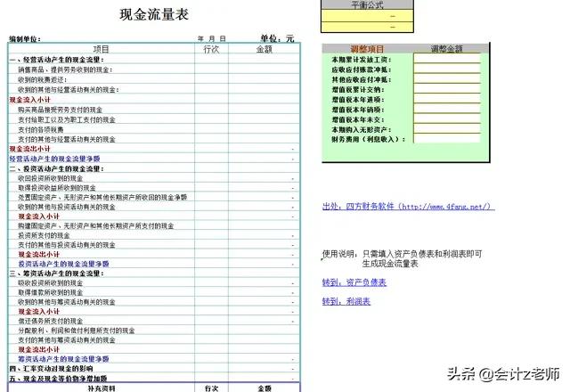Select row 购买商品接受劳务支付的现金

[154, 110]
